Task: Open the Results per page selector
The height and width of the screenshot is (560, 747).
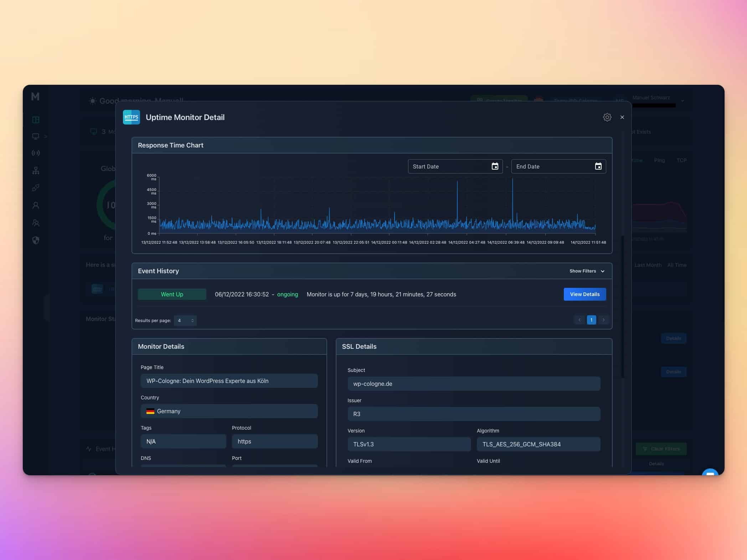Action: [185, 321]
